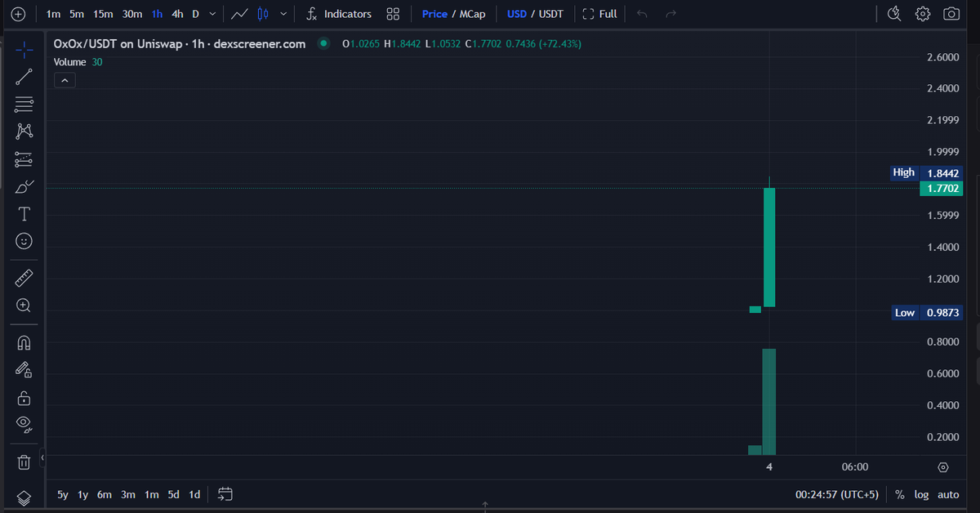Screen dimensions: 980x513
Task: Click the Low price label 0.9873
Action: (942, 313)
